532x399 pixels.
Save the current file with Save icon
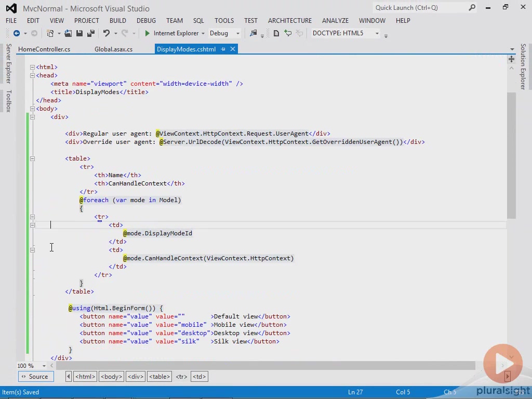pos(79,33)
